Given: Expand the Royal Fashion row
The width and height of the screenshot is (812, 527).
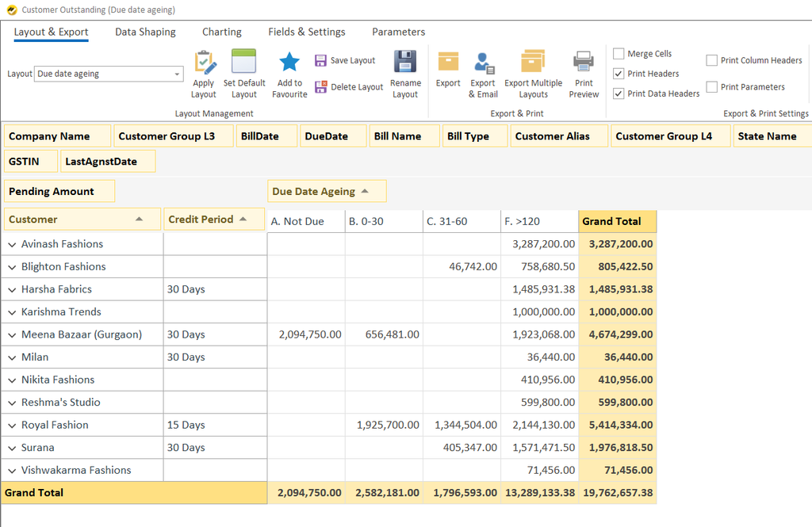Looking at the screenshot, I should point(12,426).
